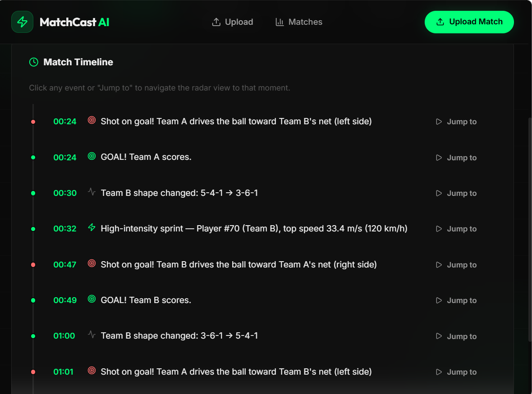Screen dimensions: 532x394
Task: Click the red target icon at 00:24 shot
Action: tap(92, 120)
